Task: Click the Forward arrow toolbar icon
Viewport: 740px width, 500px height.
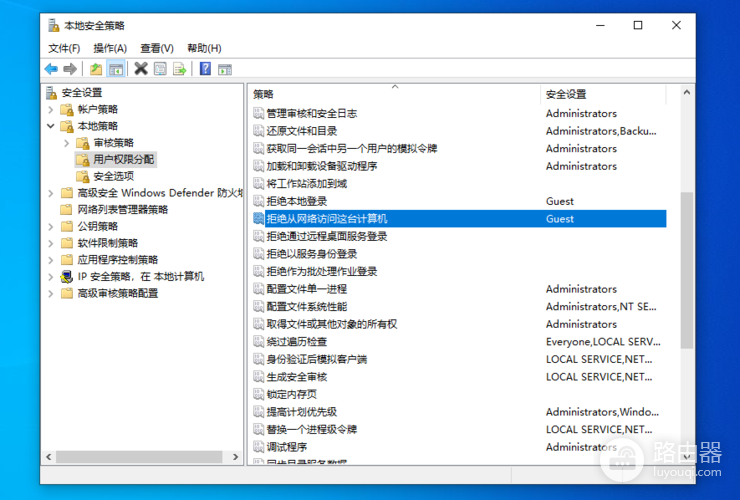Action: pos(70,69)
